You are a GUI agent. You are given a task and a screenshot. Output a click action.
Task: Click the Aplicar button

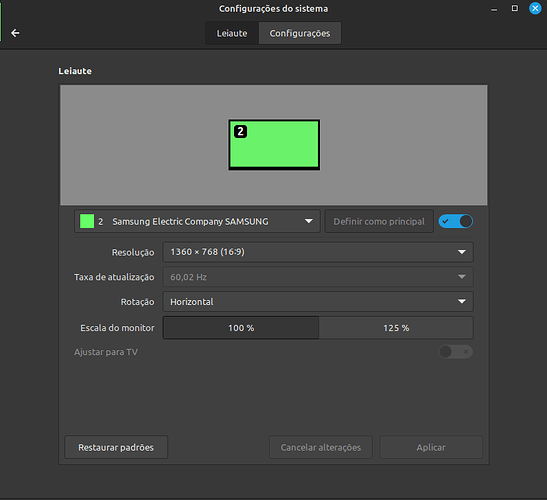point(431,447)
